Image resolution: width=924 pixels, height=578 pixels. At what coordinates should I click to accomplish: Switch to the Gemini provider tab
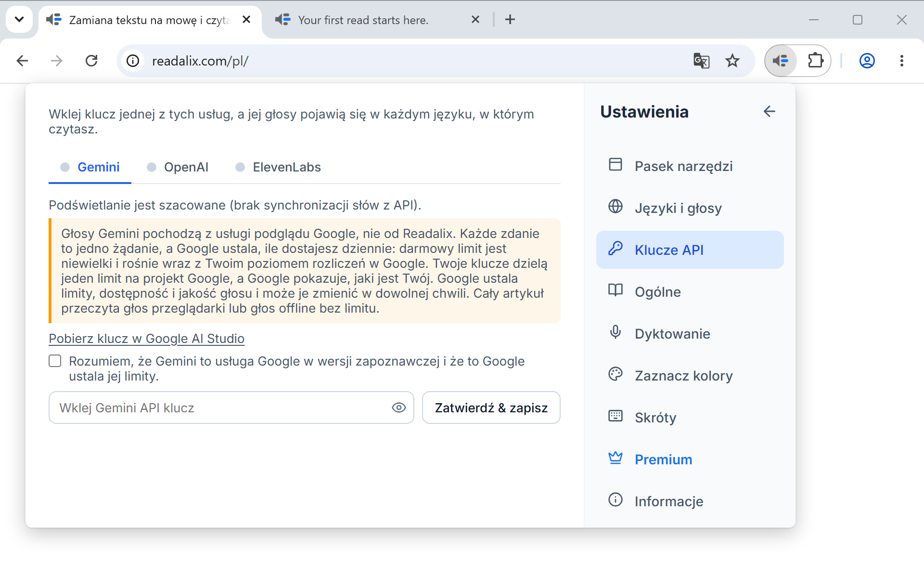pyautogui.click(x=90, y=167)
